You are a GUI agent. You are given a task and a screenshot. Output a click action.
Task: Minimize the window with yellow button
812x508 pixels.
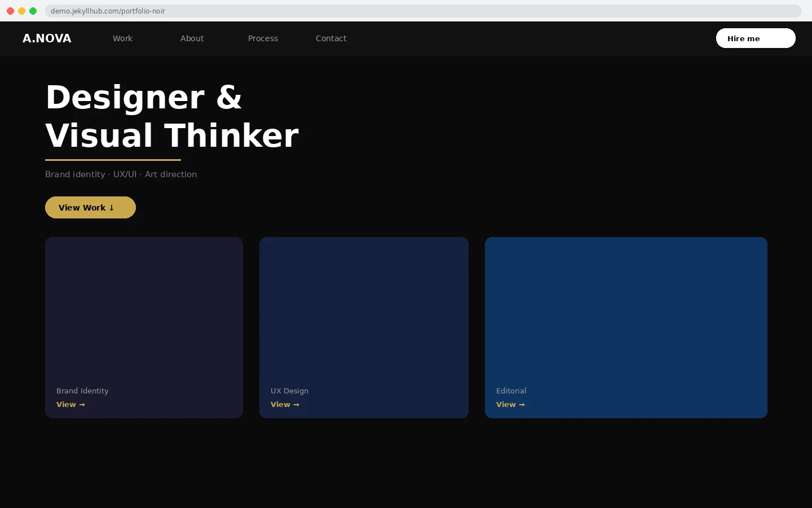point(21,11)
